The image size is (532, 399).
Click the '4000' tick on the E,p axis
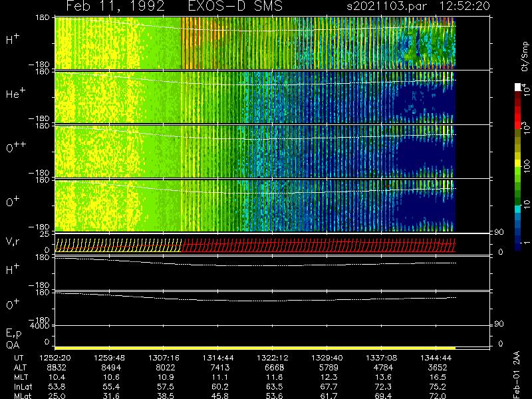click(x=39, y=326)
